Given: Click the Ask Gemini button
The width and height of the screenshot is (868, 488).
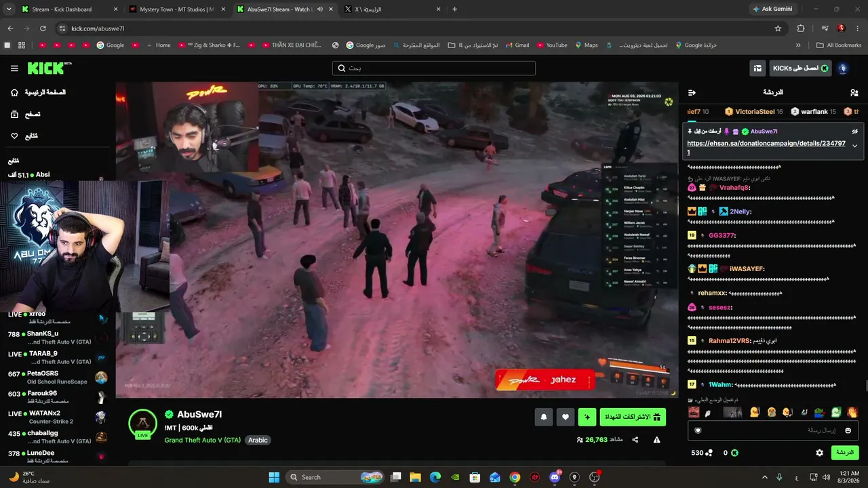Looking at the screenshot, I should [x=773, y=9].
